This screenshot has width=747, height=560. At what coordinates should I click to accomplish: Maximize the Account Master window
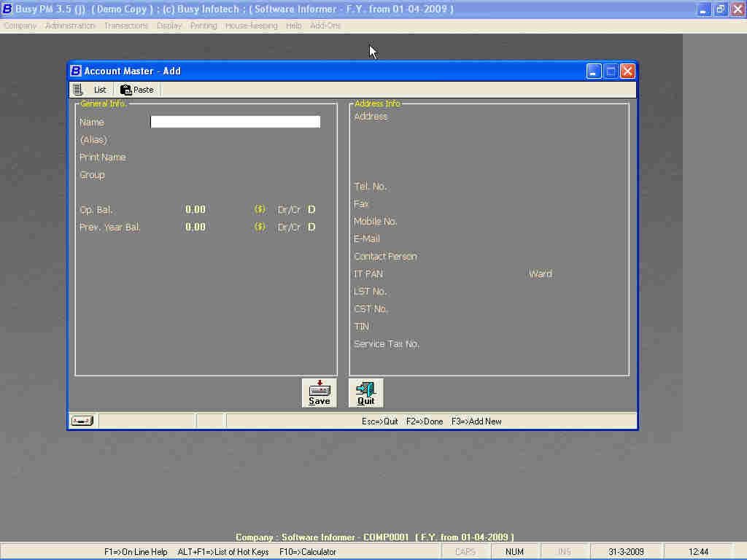[x=611, y=71]
